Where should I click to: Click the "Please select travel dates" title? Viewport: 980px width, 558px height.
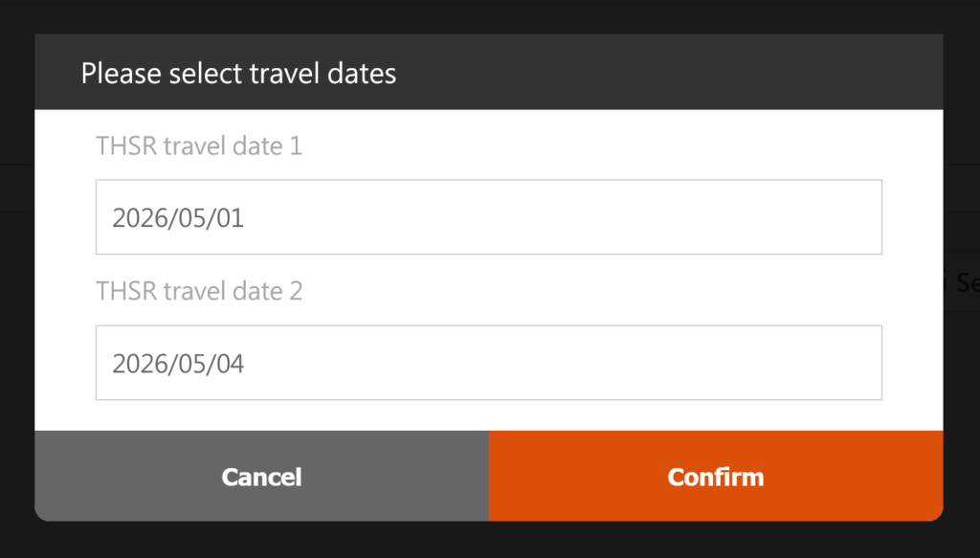(238, 73)
